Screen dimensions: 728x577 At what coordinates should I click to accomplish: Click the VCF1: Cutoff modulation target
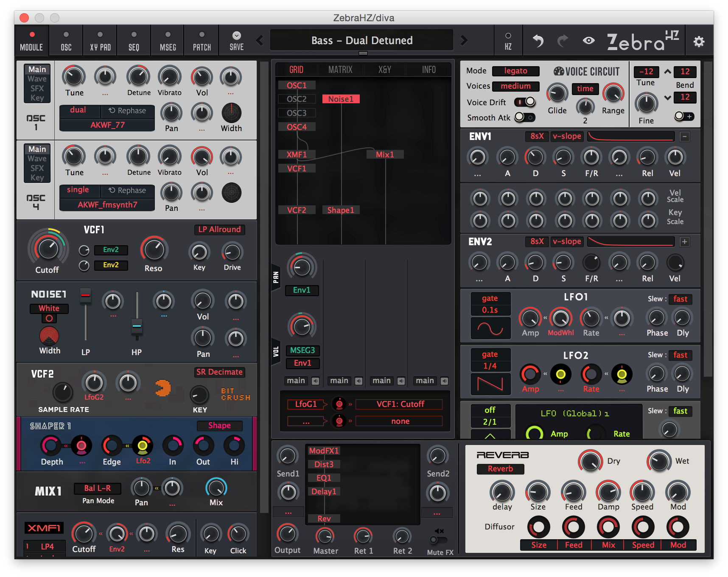tap(400, 404)
